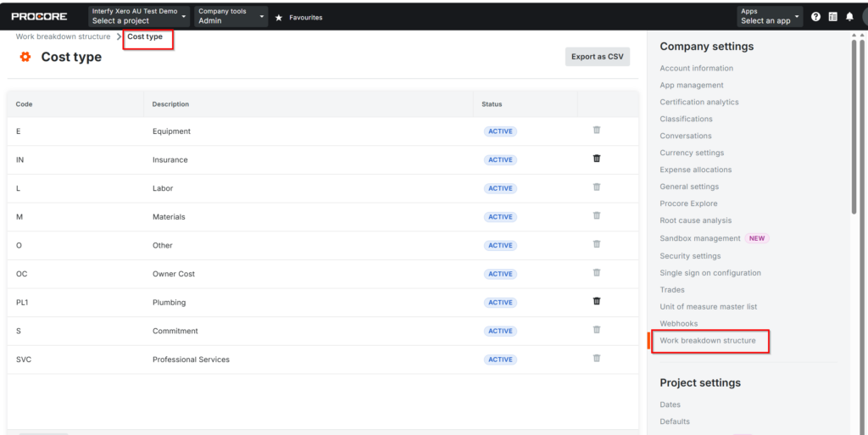Viewport: 868px width, 435px height.
Task: Open Expense allocations settings
Action: [696, 170]
